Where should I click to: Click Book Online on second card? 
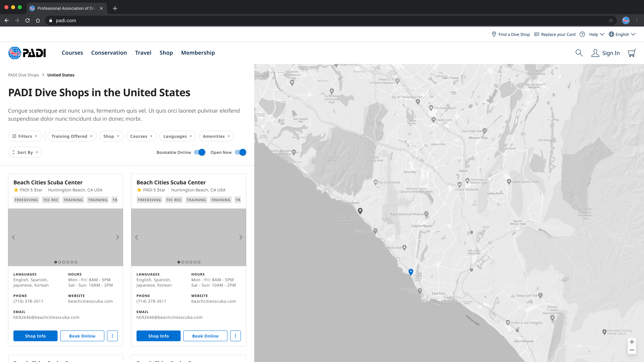click(x=205, y=336)
